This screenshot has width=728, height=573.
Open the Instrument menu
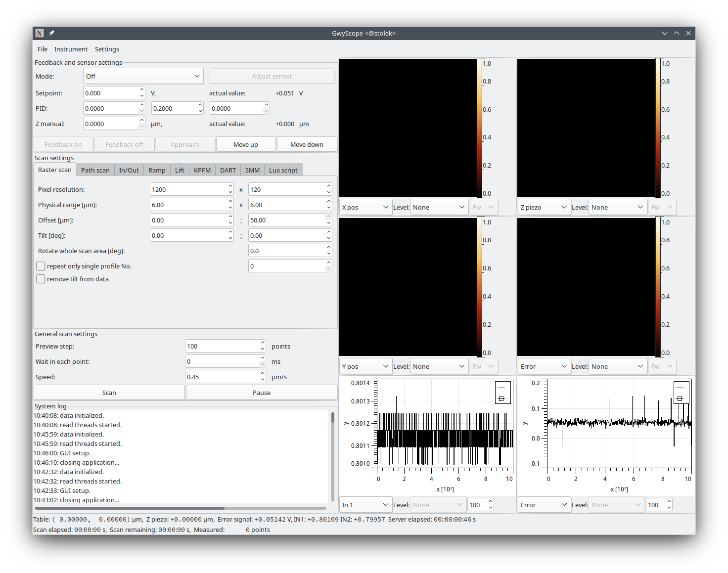pyautogui.click(x=71, y=49)
